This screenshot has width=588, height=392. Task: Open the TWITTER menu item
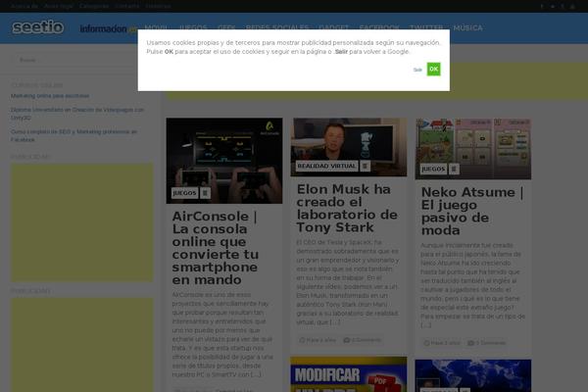[x=426, y=27]
